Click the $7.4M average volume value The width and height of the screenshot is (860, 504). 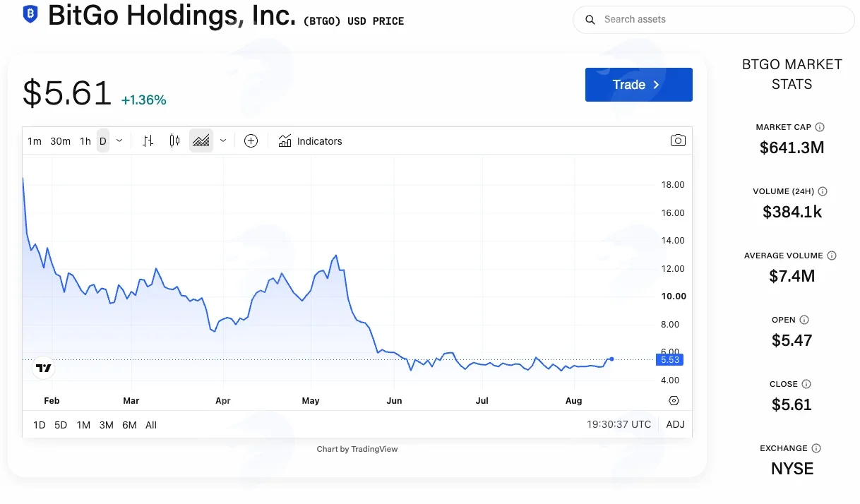792,276
